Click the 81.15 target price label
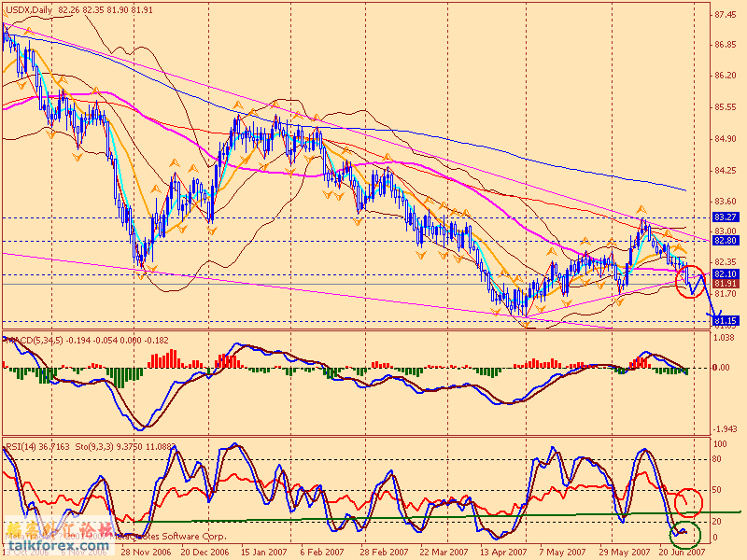The width and height of the screenshot is (747, 560). click(x=726, y=321)
